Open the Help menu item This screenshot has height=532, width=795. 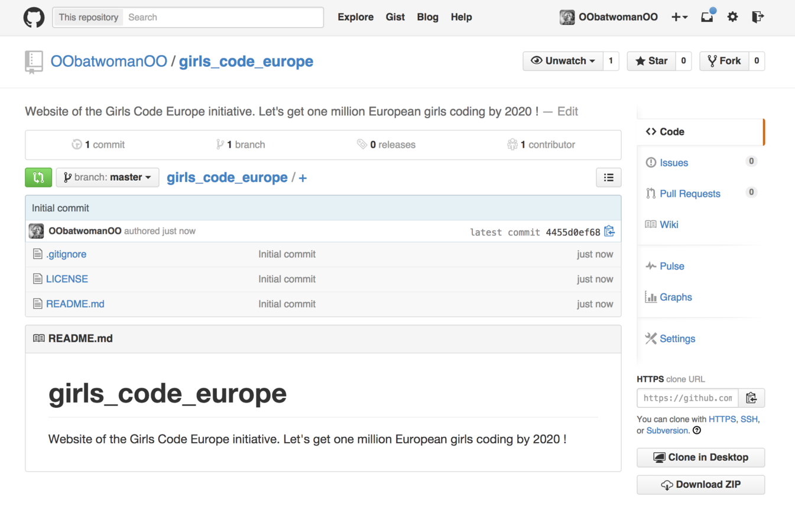[x=461, y=17]
